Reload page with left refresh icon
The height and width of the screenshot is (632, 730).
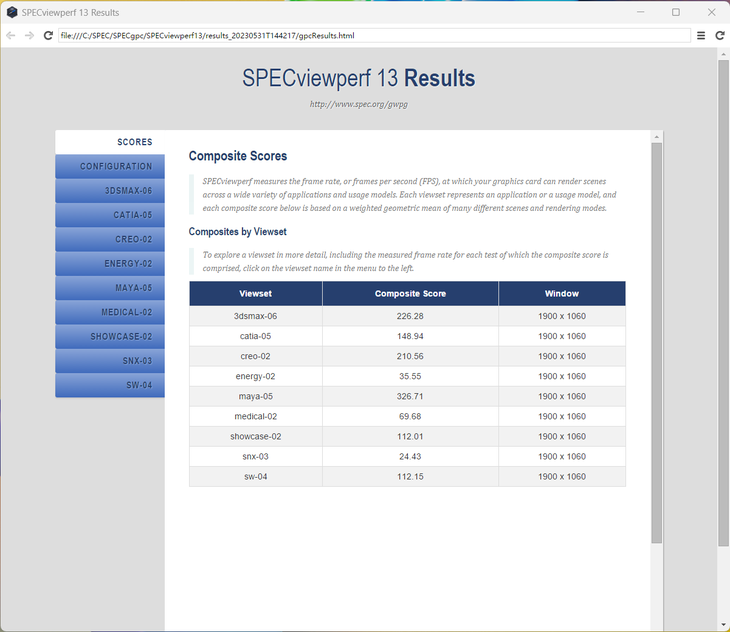tap(48, 36)
